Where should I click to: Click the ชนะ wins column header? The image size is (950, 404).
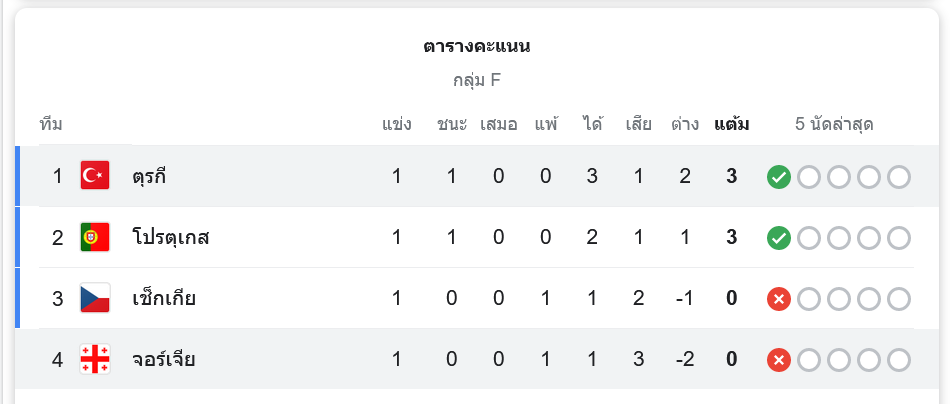point(452,125)
